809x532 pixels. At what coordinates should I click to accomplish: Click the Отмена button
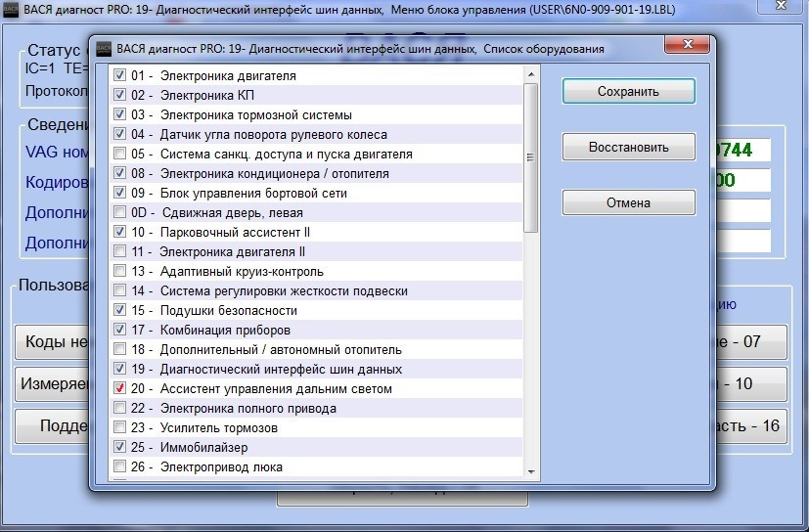628,202
